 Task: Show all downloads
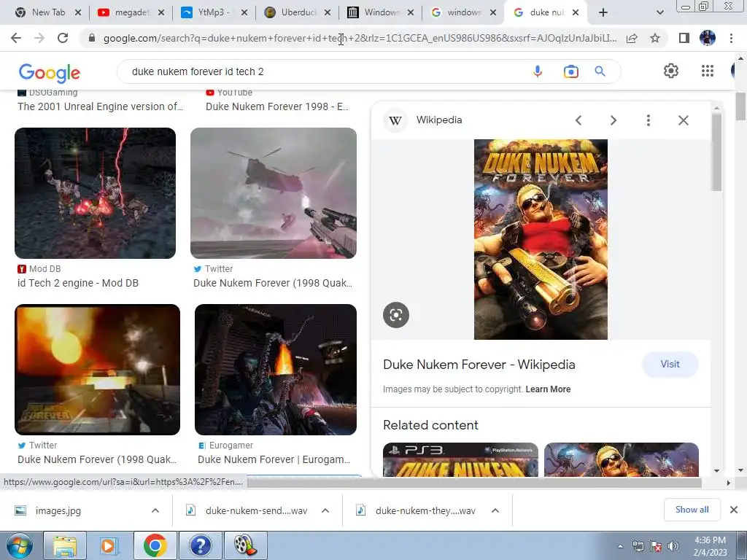click(x=692, y=510)
